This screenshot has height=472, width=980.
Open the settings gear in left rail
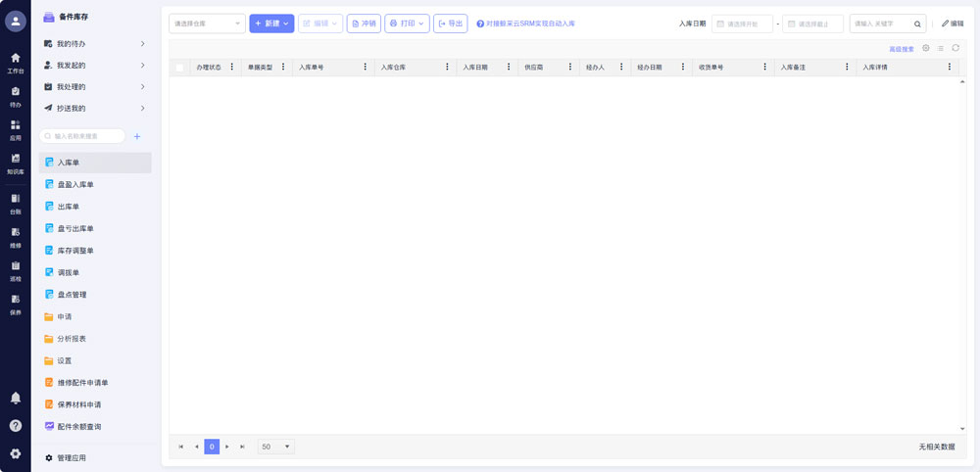pyautogui.click(x=16, y=453)
